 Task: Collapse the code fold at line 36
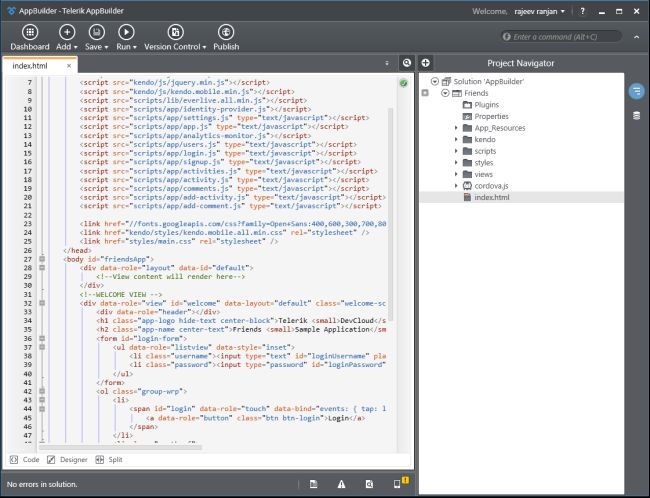click(x=42, y=338)
